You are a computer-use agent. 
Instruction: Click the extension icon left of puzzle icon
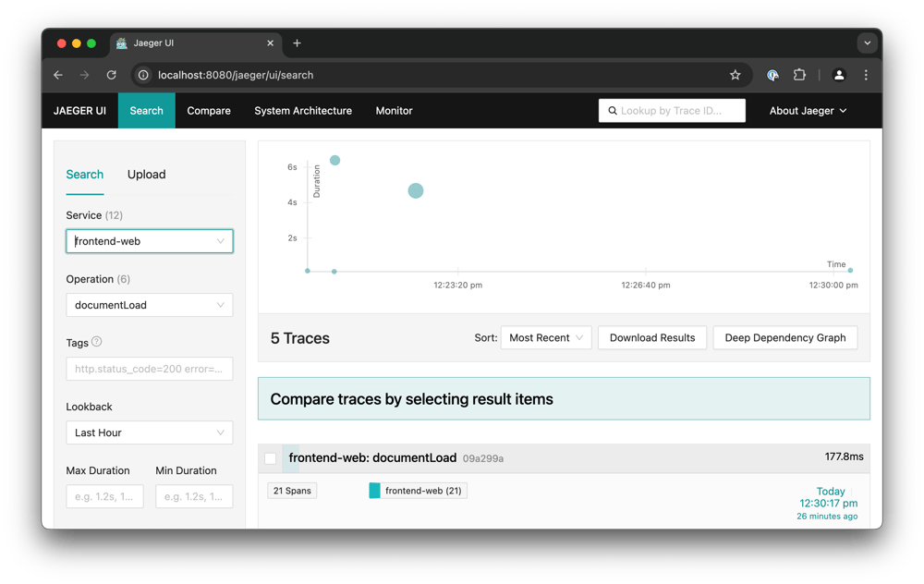[772, 75]
